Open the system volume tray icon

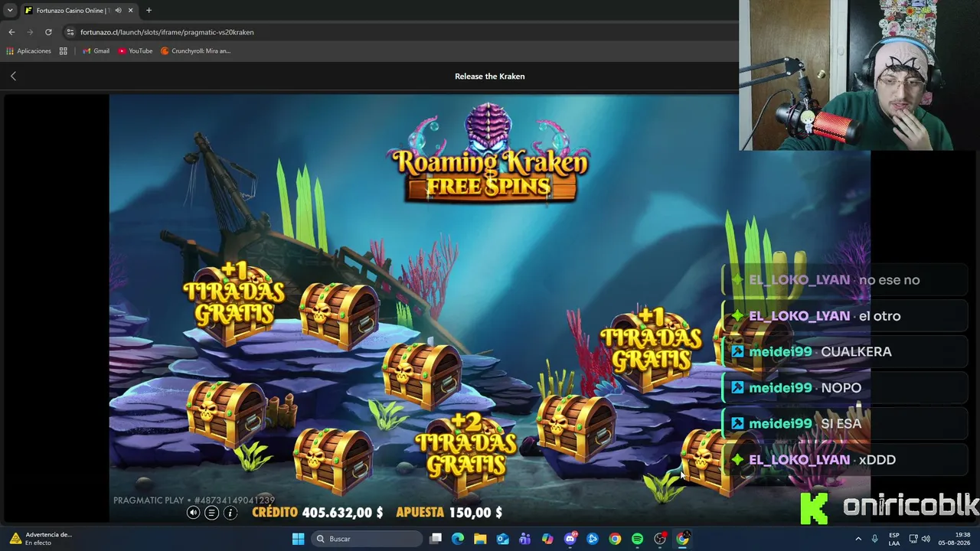coord(926,539)
